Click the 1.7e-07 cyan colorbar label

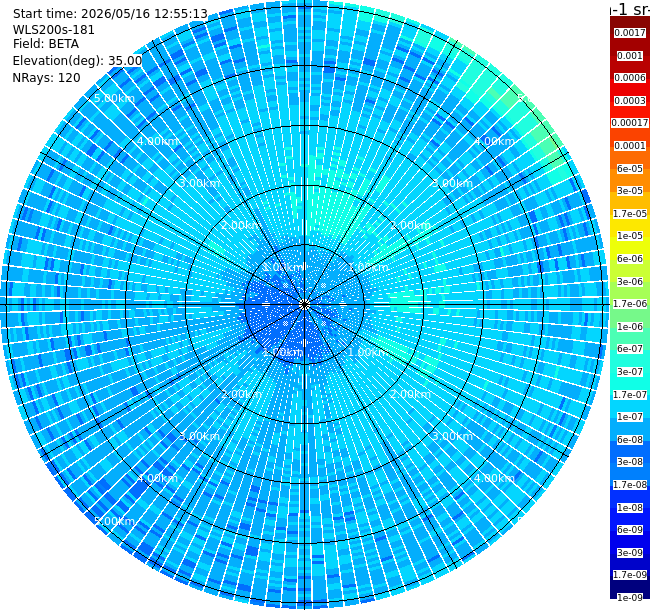click(630, 395)
